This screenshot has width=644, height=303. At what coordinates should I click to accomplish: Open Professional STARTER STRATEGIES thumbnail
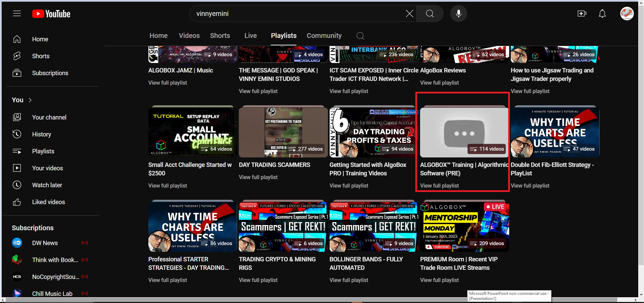tap(192, 227)
